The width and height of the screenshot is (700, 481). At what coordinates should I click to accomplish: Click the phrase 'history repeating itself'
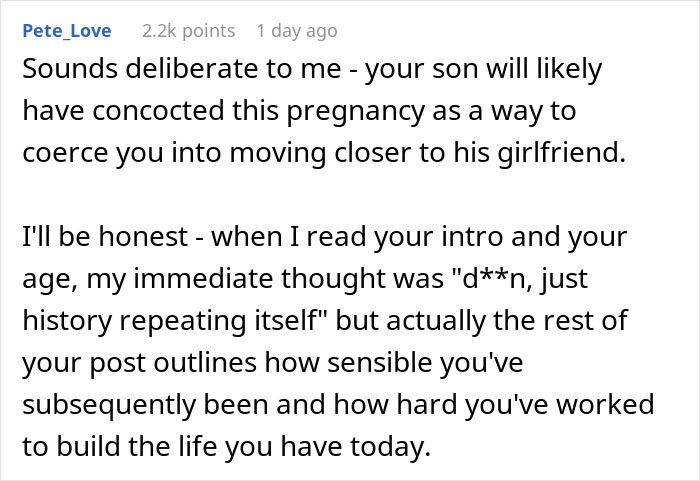[170, 321]
